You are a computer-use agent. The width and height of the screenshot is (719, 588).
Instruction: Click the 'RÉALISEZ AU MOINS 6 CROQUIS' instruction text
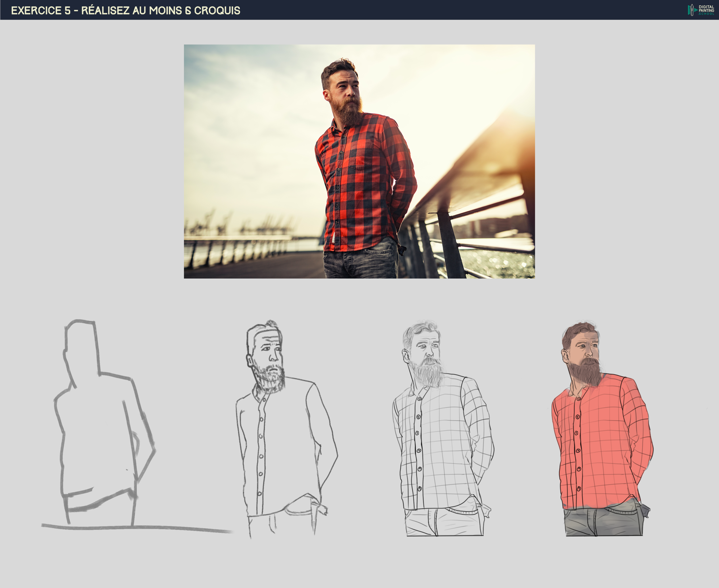(161, 11)
